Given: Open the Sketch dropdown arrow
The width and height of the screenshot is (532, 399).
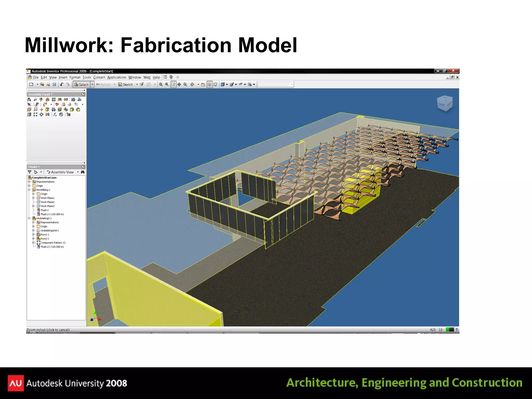Looking at the screenshot, I should [x=137, y=84].
